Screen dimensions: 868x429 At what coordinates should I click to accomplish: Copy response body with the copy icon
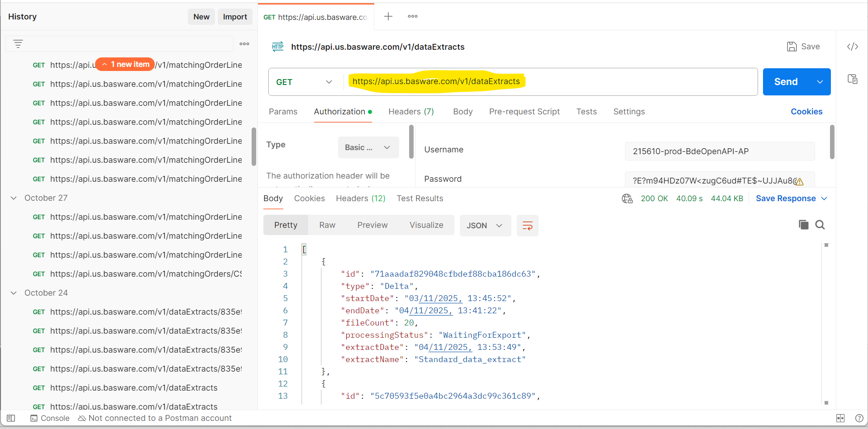(803, 225)
